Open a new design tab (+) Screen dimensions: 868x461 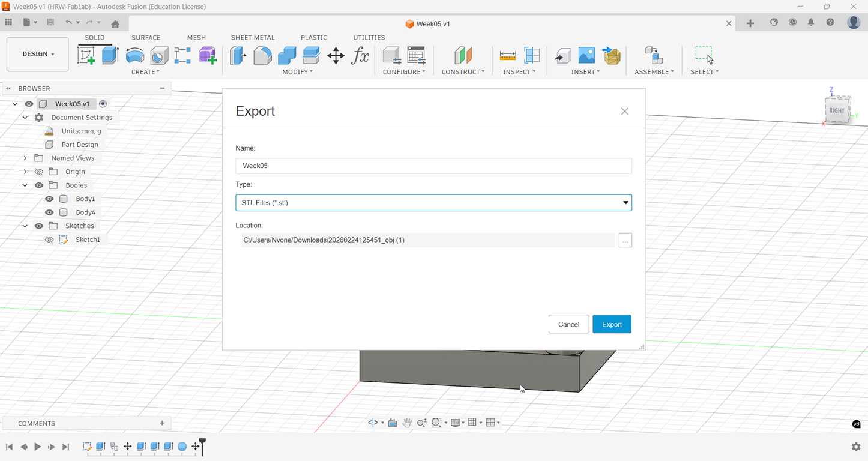750,23
